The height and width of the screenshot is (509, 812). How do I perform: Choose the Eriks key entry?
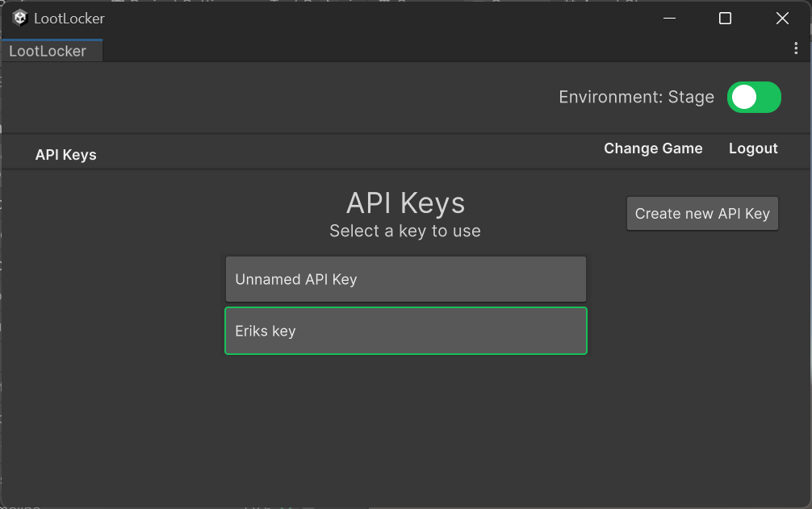click(x=405, y=331)
